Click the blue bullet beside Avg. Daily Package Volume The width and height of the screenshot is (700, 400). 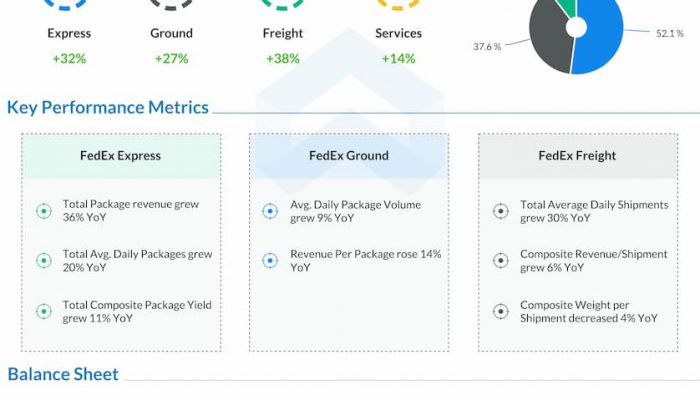pyautogui.click(x=269, y=211)
